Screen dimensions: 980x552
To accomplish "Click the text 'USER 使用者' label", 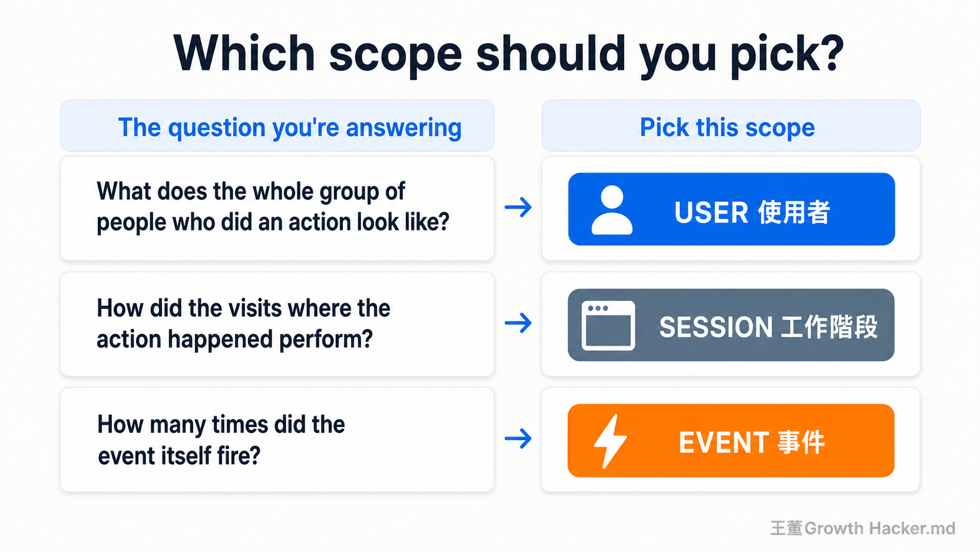I will click(x=752, y=212).
